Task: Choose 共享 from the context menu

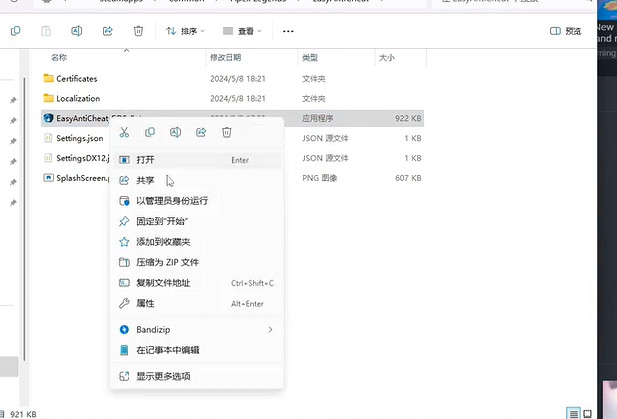Action: tap(196, 180)
